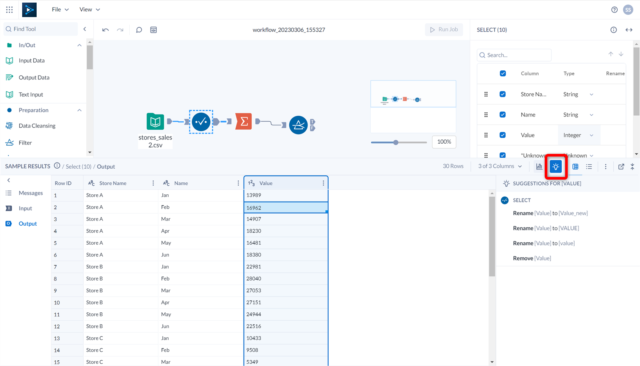Uncheck the "Unknown" column checkbox
640x366 pixels.
tap(503, 155)
